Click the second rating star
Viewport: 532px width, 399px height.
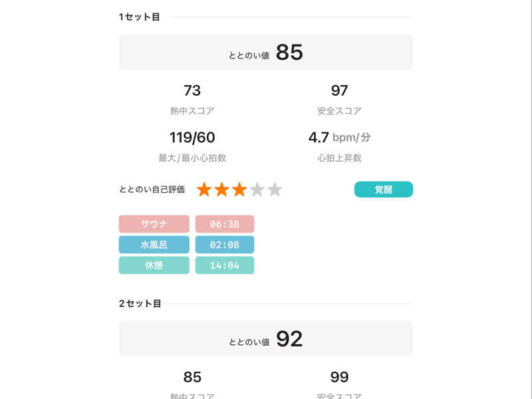(x=221, y=190)
